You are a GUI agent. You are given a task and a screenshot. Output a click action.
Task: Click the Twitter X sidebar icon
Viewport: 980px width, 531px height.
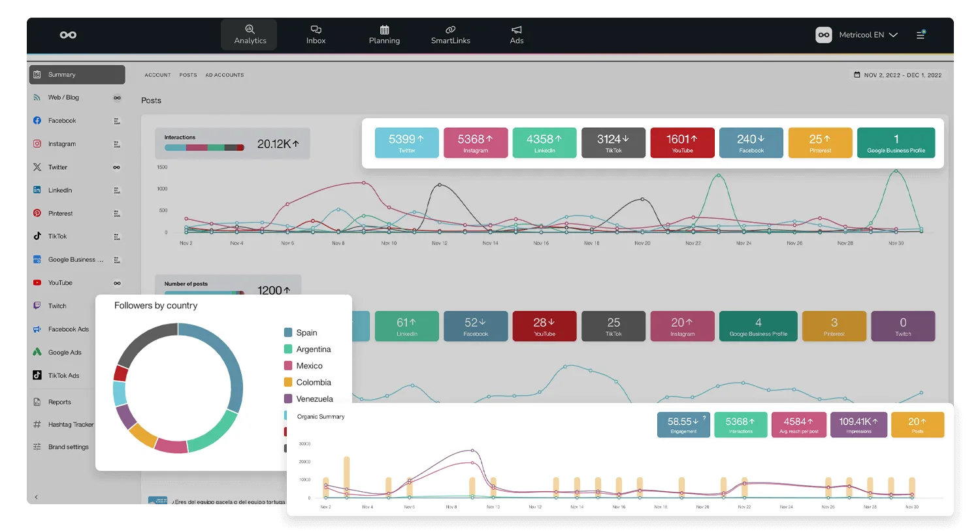pyautogui.click(x=37, y=167)
